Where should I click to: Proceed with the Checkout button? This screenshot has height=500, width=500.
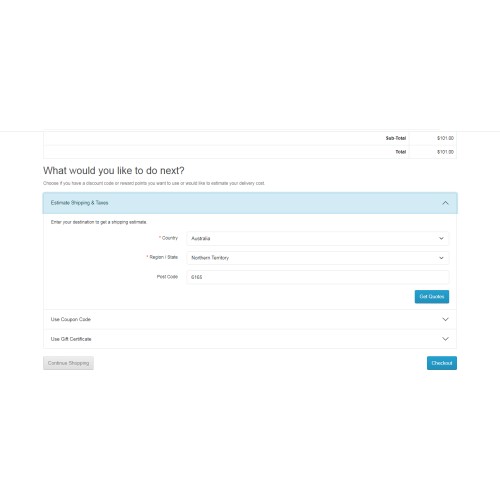(x=442, y=363)
